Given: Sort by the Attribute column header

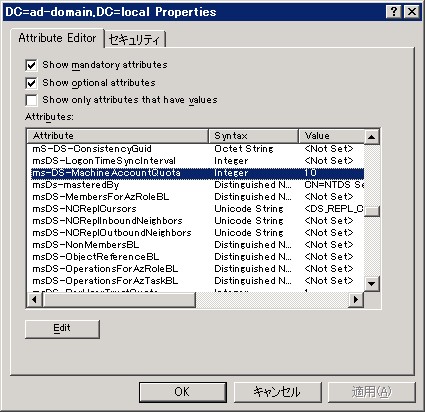Looking at the screenshot, I should click(117, 136).
